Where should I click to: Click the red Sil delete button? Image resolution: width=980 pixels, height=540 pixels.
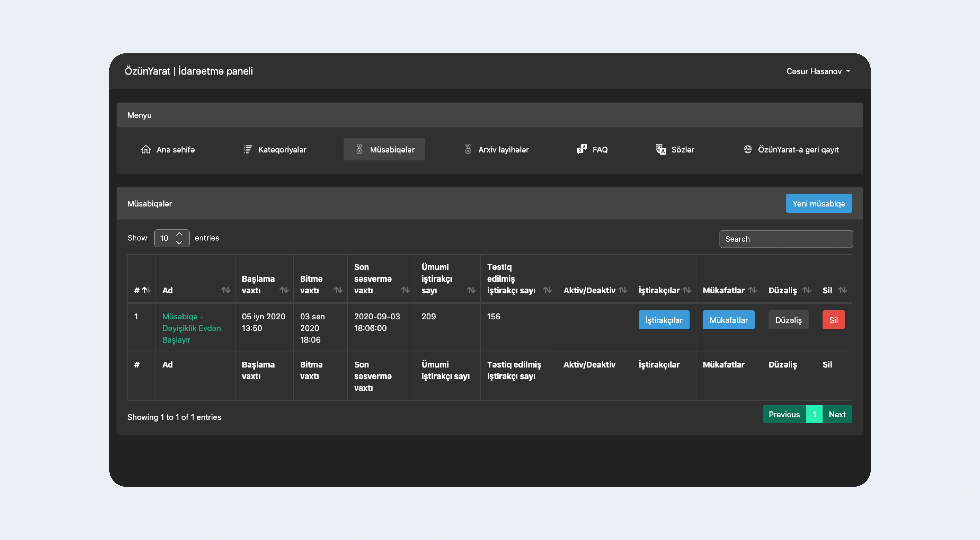click(833, 320)
